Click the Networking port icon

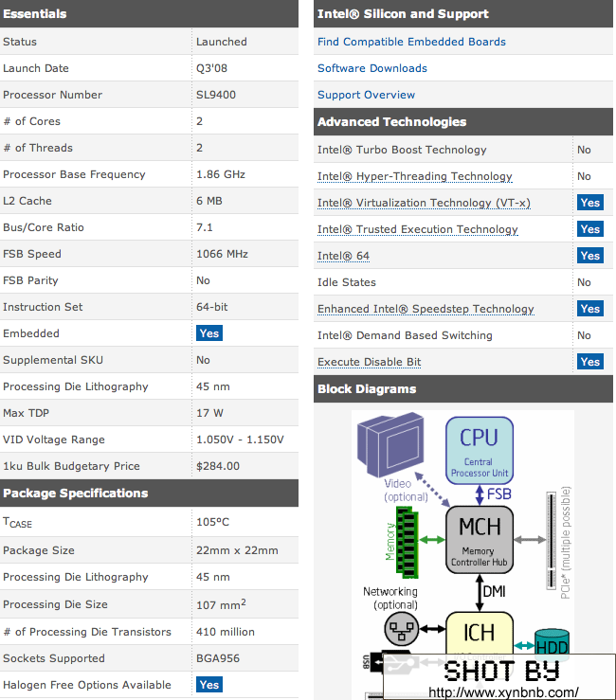click(x=402, y=629)
